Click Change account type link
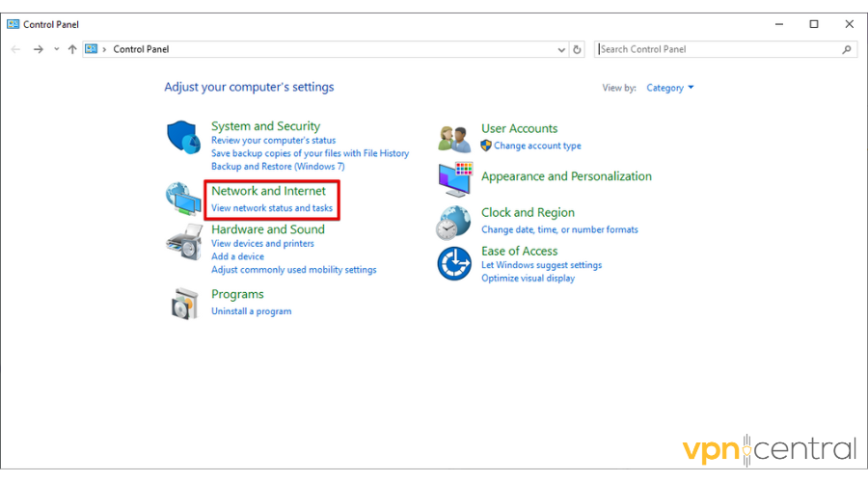The width and height of the screenshot is (868, 482). [537, 147]
